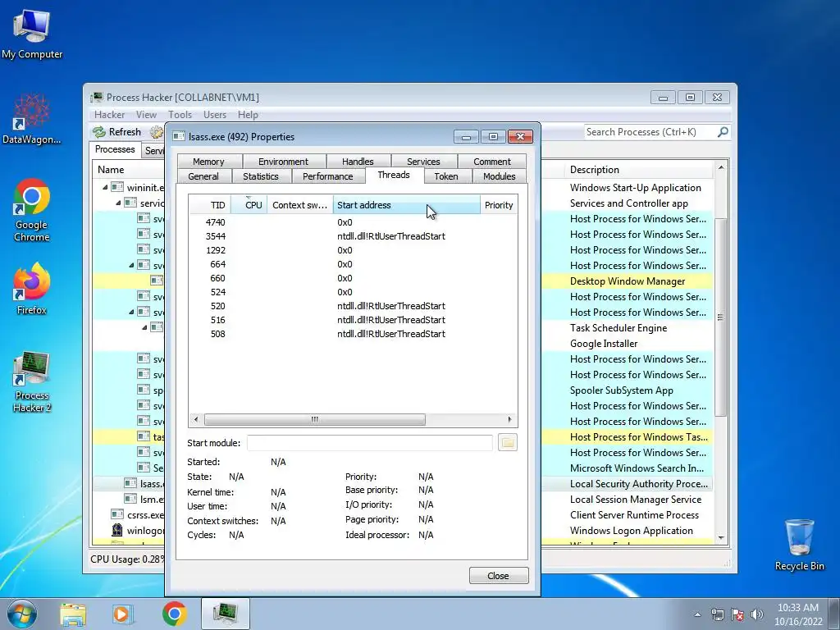This screenshot has height=630, width=840.
Task: Click the thread list scroll right arrow
Action: (x=509, y=419)
